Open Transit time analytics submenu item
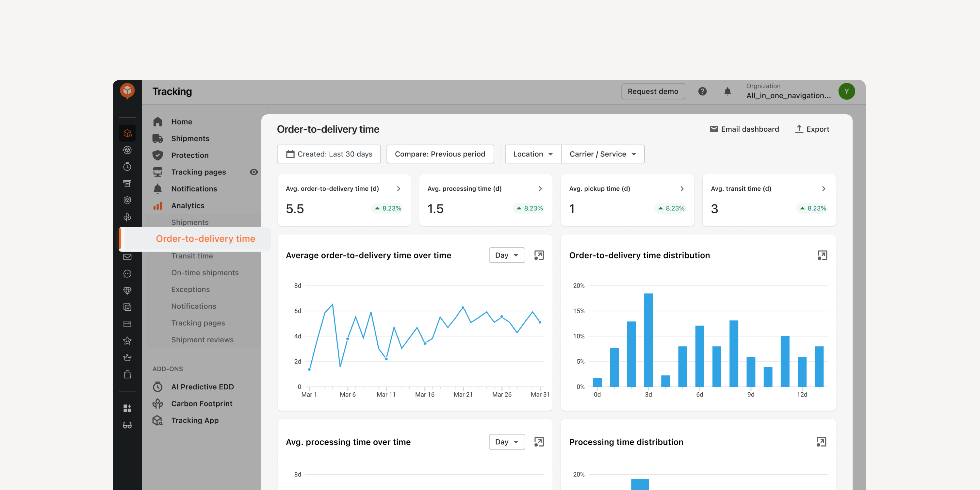Viewport: 980px width, 490px height. (192, 256)
